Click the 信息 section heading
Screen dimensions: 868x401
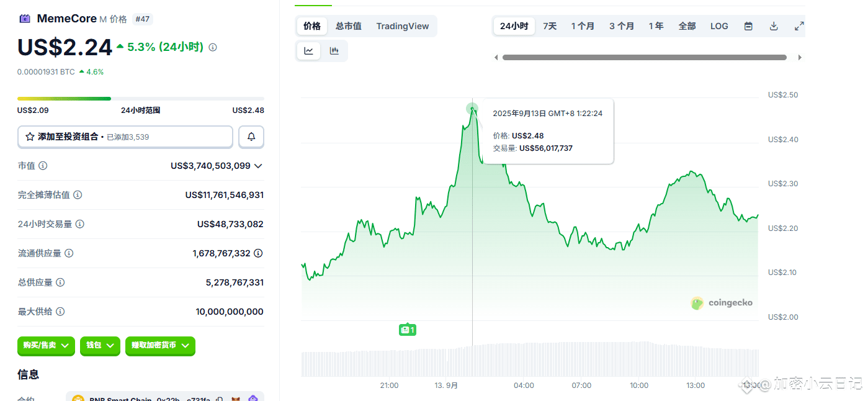28,374
